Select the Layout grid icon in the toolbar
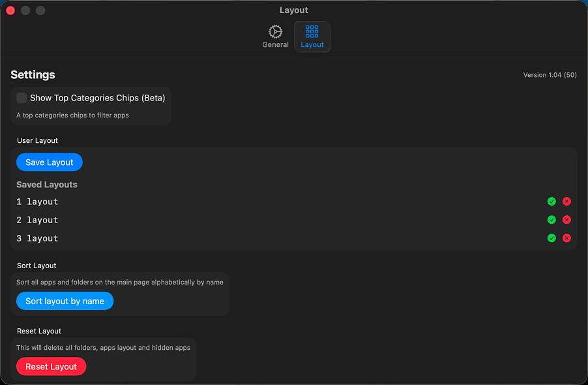 coord(312,33)
